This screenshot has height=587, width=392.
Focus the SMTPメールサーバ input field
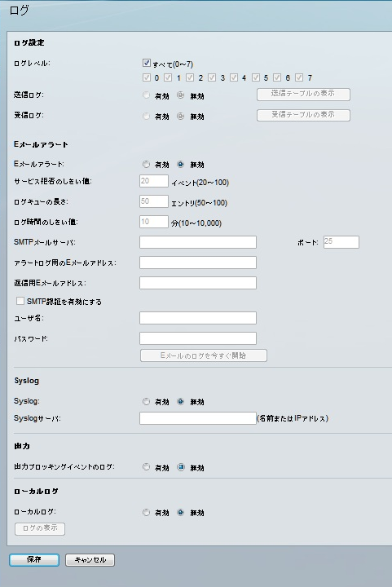pyautogui.click(x=198, y=242)
